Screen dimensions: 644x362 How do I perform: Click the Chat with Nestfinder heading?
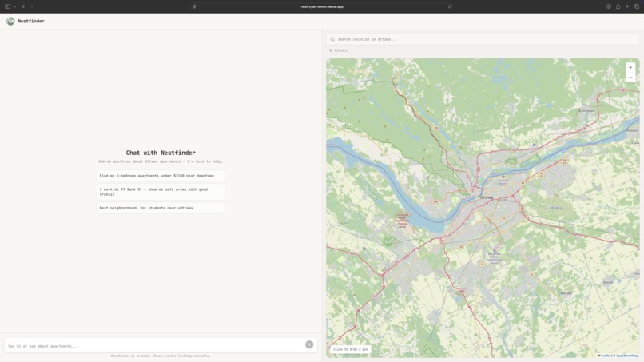click(161, 153)
